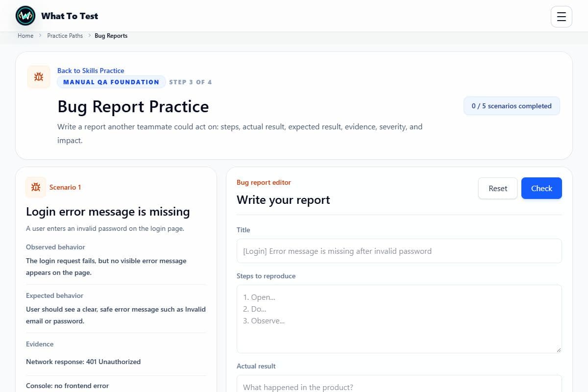Click the Login error message is missing heading

[108, 212]
